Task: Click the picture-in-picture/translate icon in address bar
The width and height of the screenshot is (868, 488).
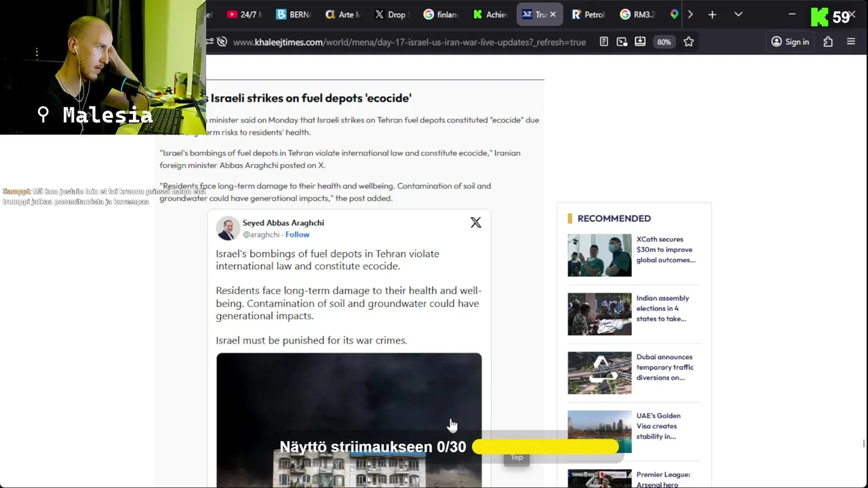Action: click(x=622, y=42)
